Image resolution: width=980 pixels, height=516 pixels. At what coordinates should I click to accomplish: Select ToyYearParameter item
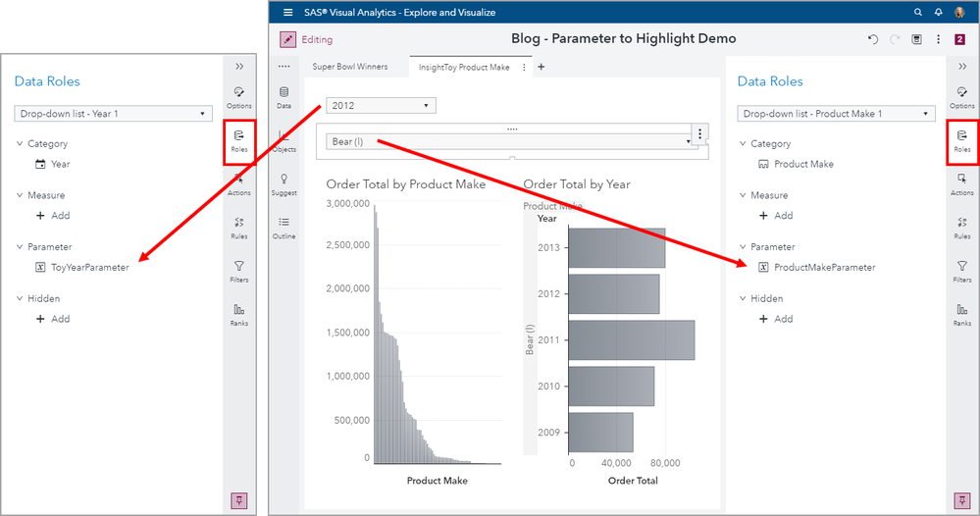tap(81, 268)
